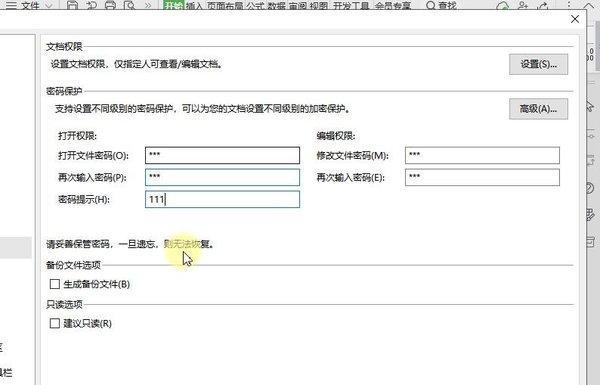Open the 文件 menu
The image size is (600, 385).
coord(31,5)
